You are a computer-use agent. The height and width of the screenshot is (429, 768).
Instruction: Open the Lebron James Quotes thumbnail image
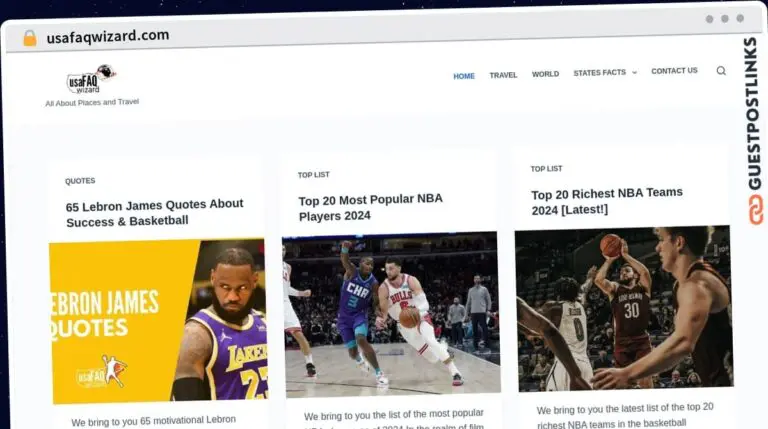point(158,320)
